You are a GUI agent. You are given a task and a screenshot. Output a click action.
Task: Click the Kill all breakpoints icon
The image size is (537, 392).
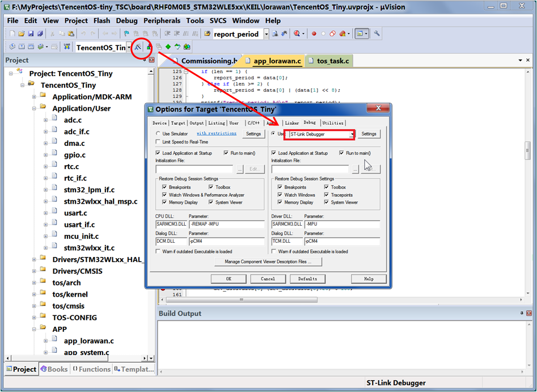[x=342, y=33]
